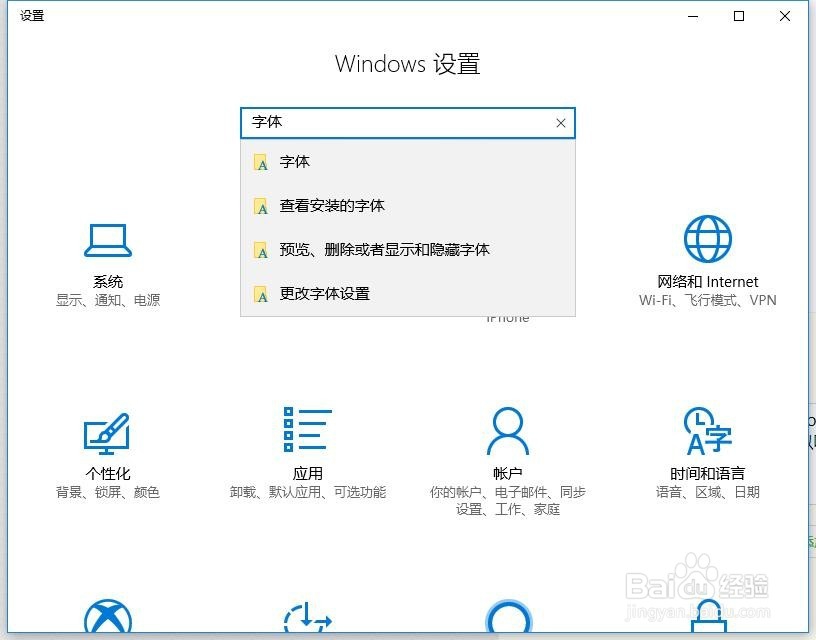
Task: Click 你的帐户、电子邮件、同步 description text
Action: coord(507,492)
